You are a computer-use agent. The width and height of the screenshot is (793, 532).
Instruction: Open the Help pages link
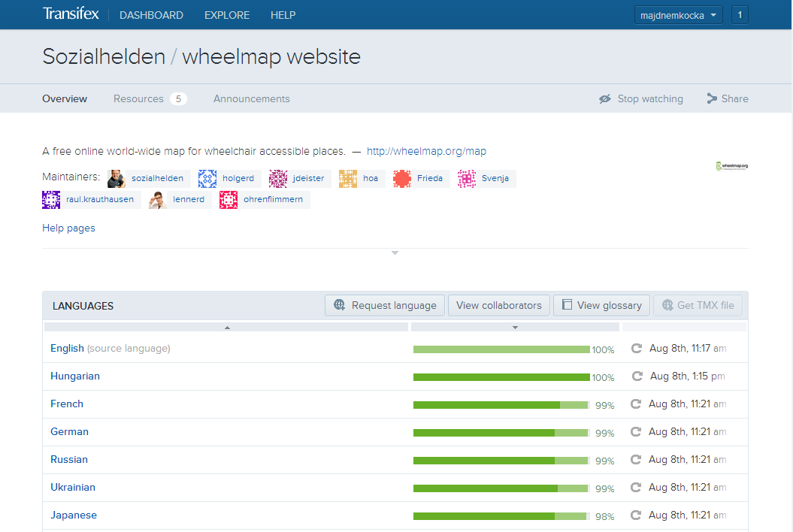click(x=69, y=228)
